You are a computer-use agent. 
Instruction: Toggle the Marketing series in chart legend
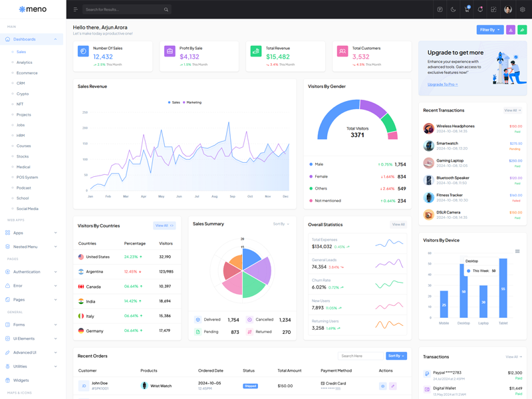click(194, 102)
